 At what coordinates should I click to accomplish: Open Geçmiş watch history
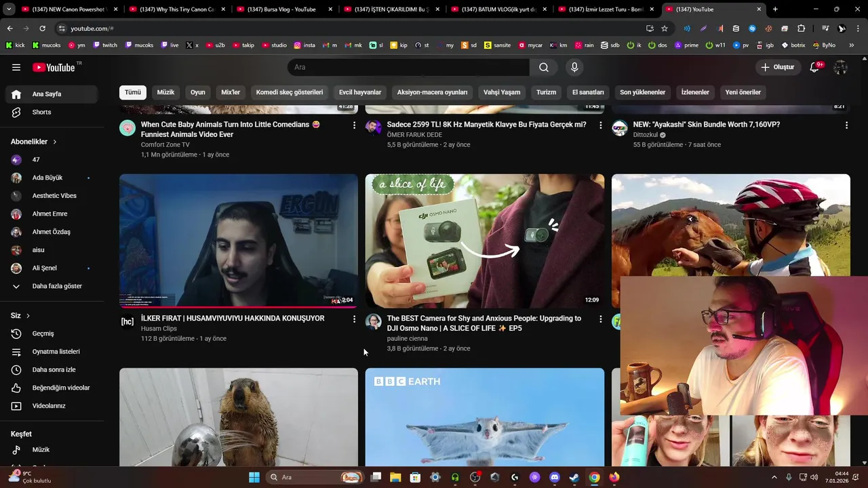[52, 333]
